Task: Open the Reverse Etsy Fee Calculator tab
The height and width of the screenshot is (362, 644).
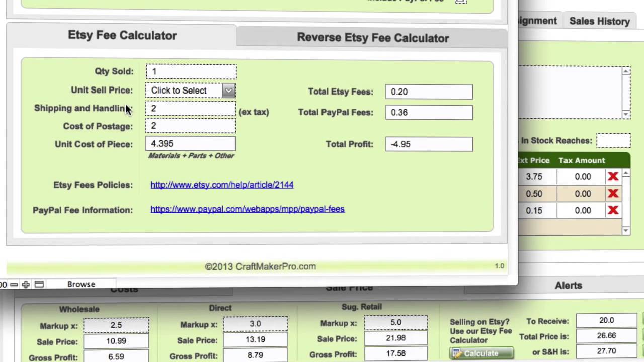Action: [373, 38]
